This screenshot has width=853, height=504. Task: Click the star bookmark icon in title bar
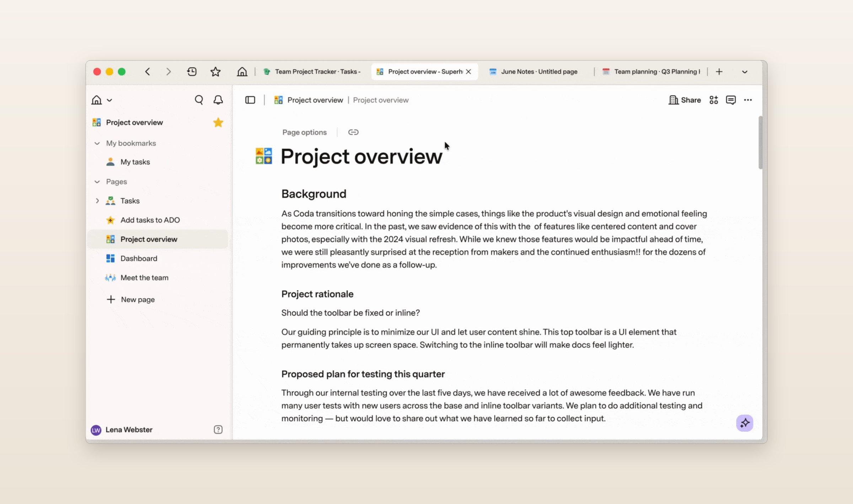tap(215, 72)
